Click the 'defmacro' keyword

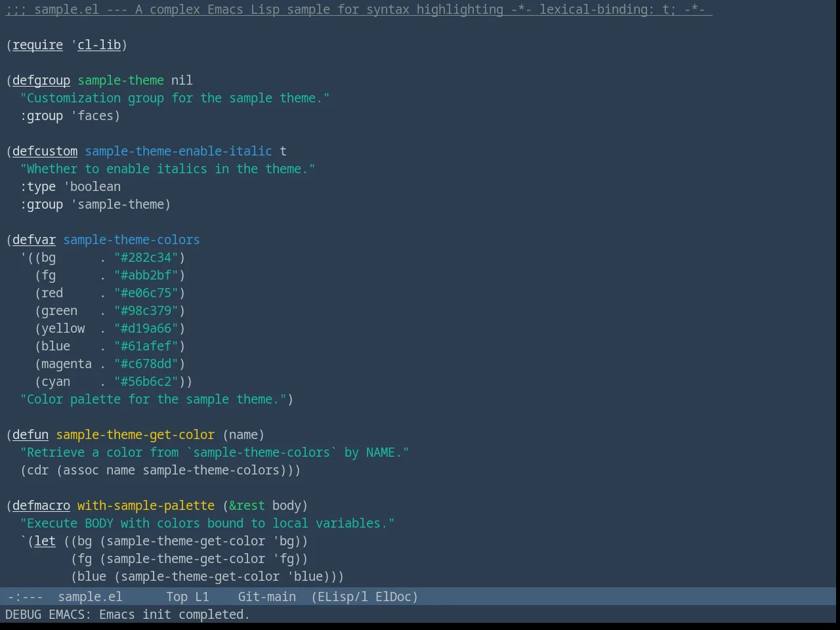tap(41, 505)
